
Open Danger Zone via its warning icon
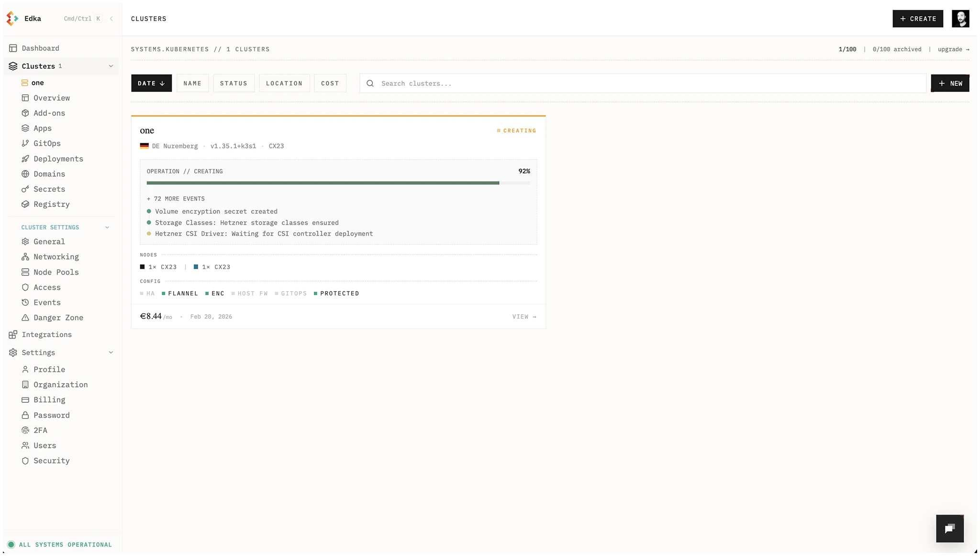25,318
